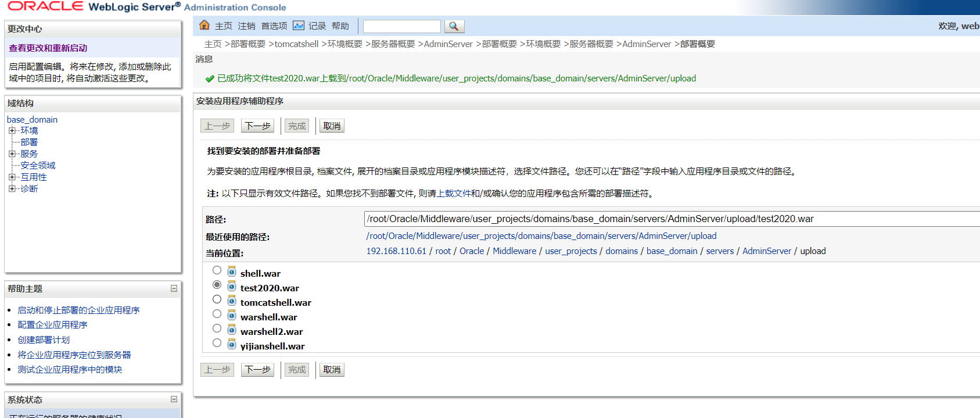
Task: Open 首选项 in the top toolbar
Action: click(274, 26)
